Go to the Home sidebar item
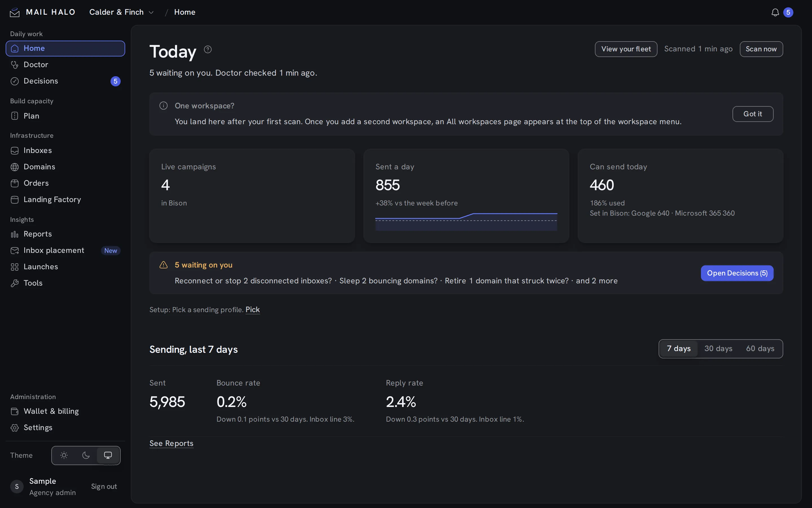 [x=65, y=48]
